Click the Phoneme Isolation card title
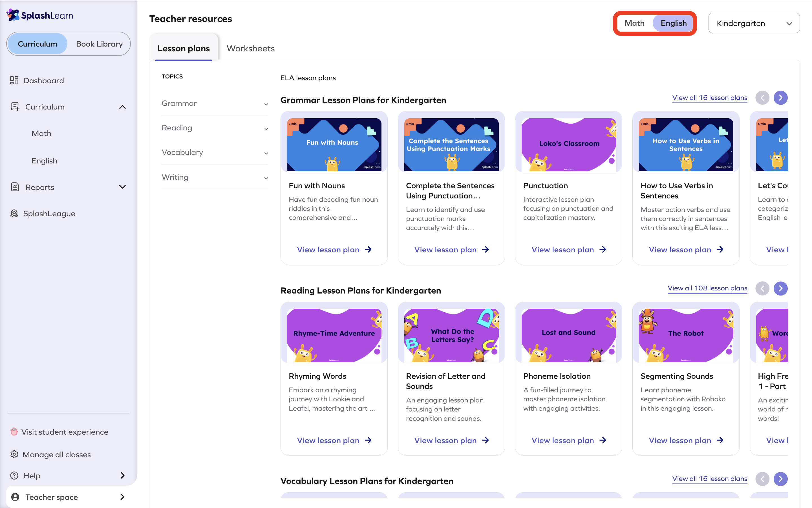 557,376
